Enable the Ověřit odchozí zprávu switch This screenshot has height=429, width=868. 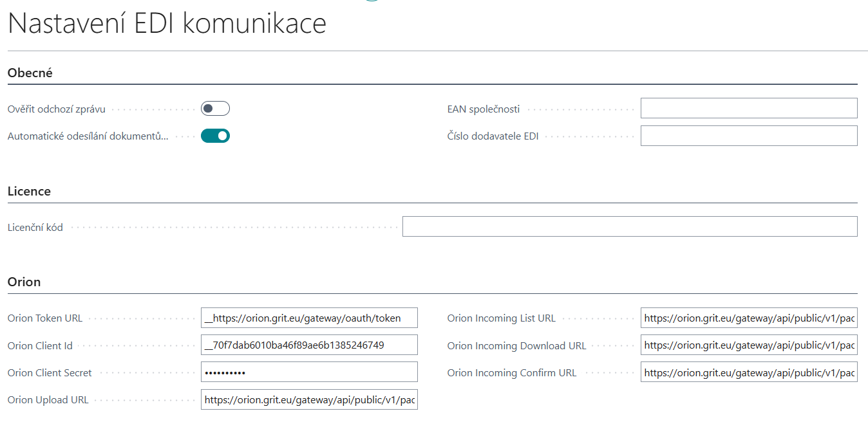pyautogui.click(x=215, y=109)
